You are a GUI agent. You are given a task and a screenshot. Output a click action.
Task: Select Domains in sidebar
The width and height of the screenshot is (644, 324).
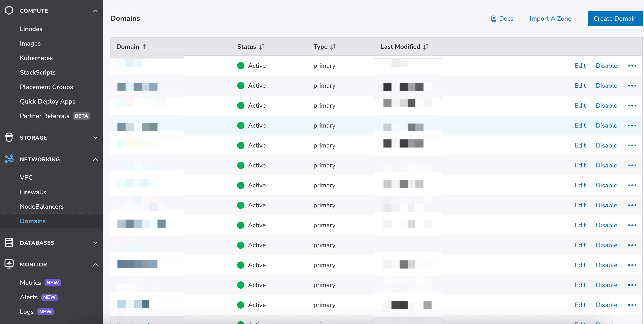click(x=33, y=221)
